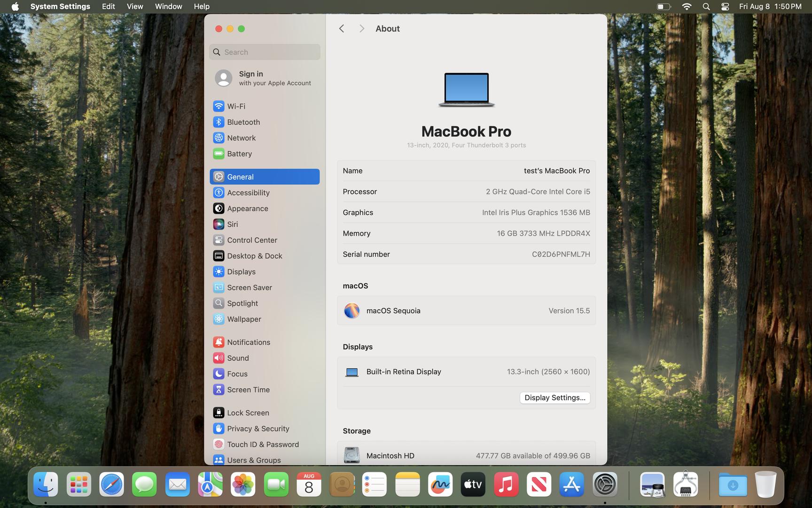Click Display Settings... button
The image size is (812, 508).
pos(555,398)
